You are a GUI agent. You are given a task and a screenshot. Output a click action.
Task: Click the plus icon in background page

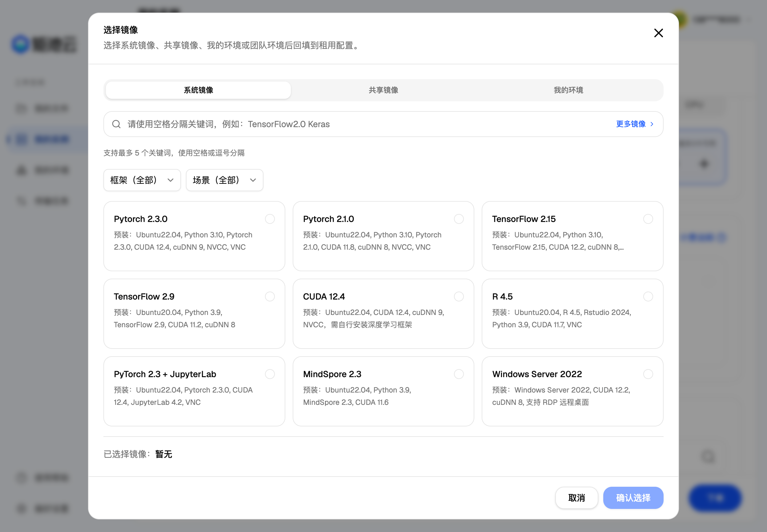[x=704, y=164]
